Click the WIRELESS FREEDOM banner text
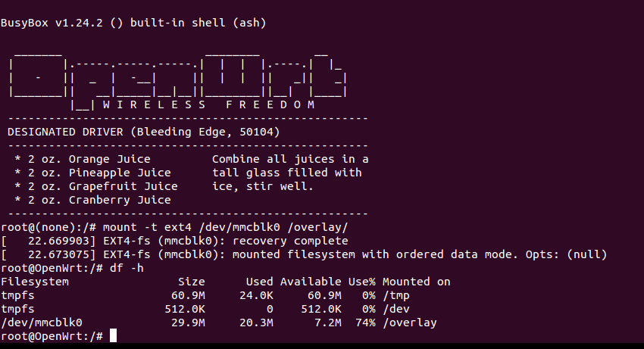This screenshot has height=349, width=644. click(208, 104)
